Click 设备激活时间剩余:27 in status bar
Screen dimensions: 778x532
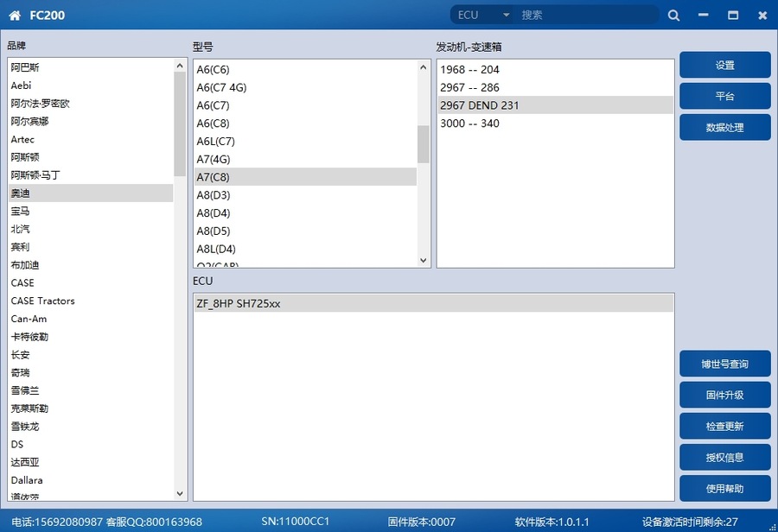(x=690, y=522)
